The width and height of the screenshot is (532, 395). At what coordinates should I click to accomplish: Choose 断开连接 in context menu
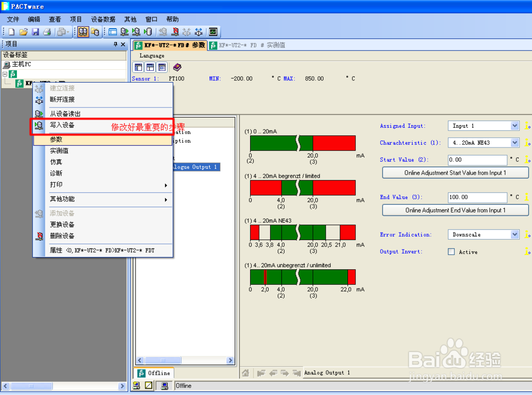(103, 100)
